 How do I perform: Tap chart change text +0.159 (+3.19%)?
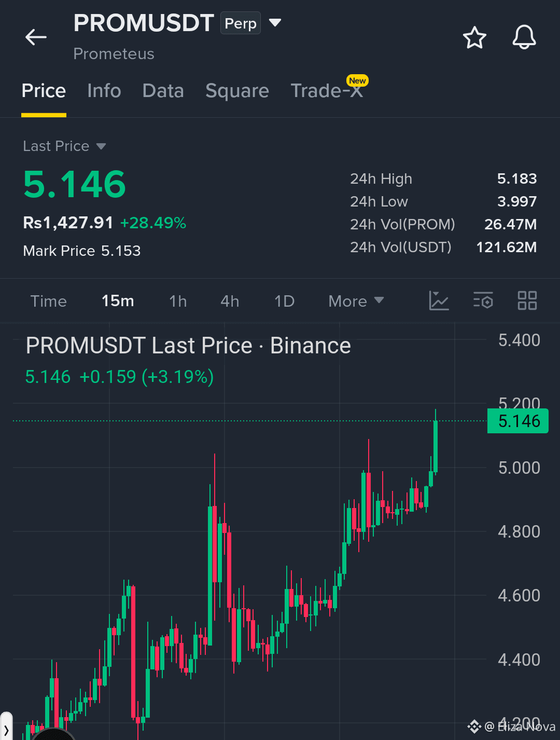tap(147, 377)
